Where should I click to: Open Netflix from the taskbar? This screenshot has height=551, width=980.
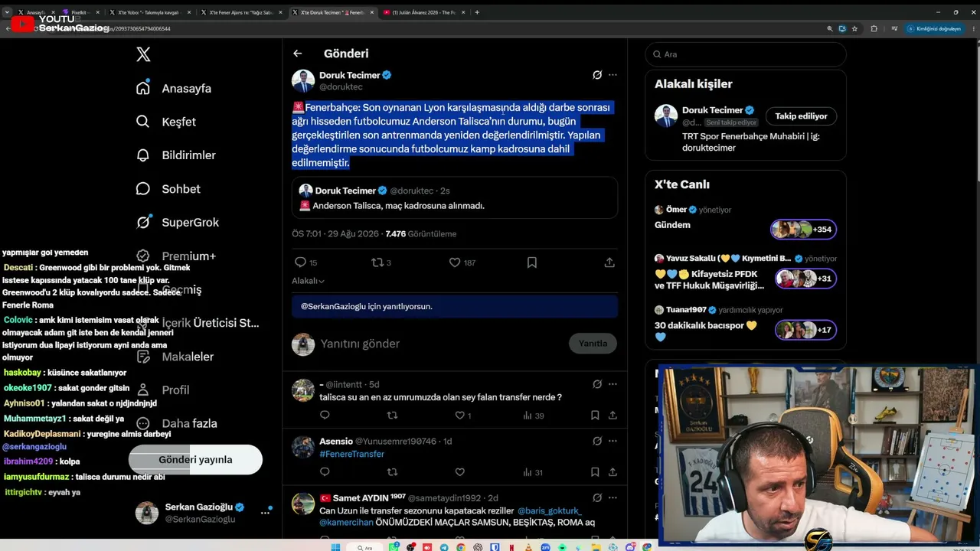(511, 547)
